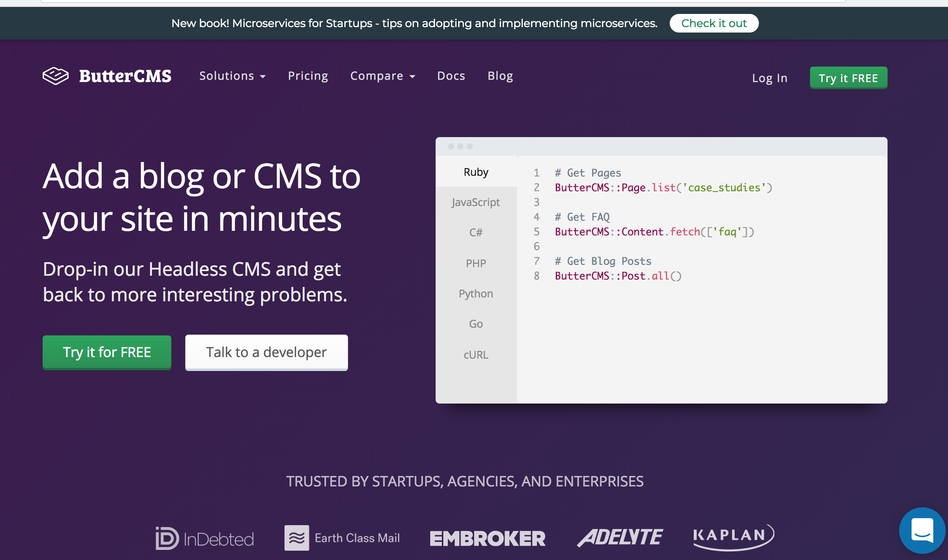Click the ButterCMS::Post.all() code line
Image resolution: width=948 pixels, height=560 pixels.
point(618,276)
